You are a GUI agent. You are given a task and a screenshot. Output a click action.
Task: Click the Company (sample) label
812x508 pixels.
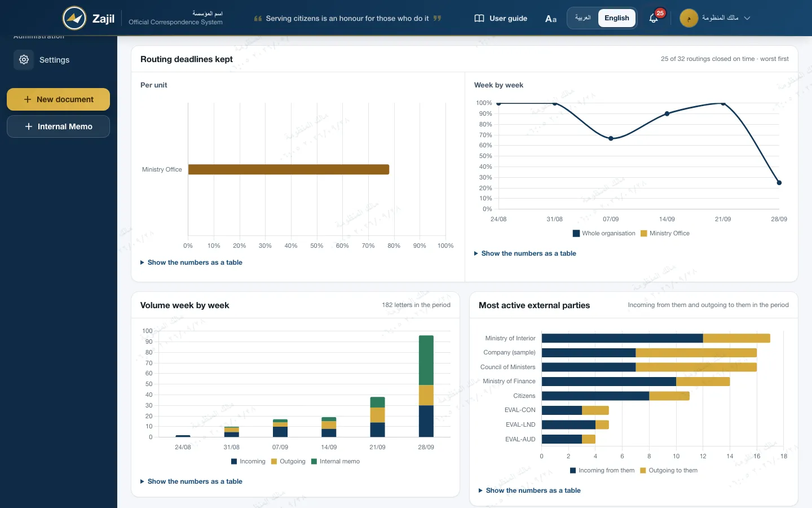(509, 352)
